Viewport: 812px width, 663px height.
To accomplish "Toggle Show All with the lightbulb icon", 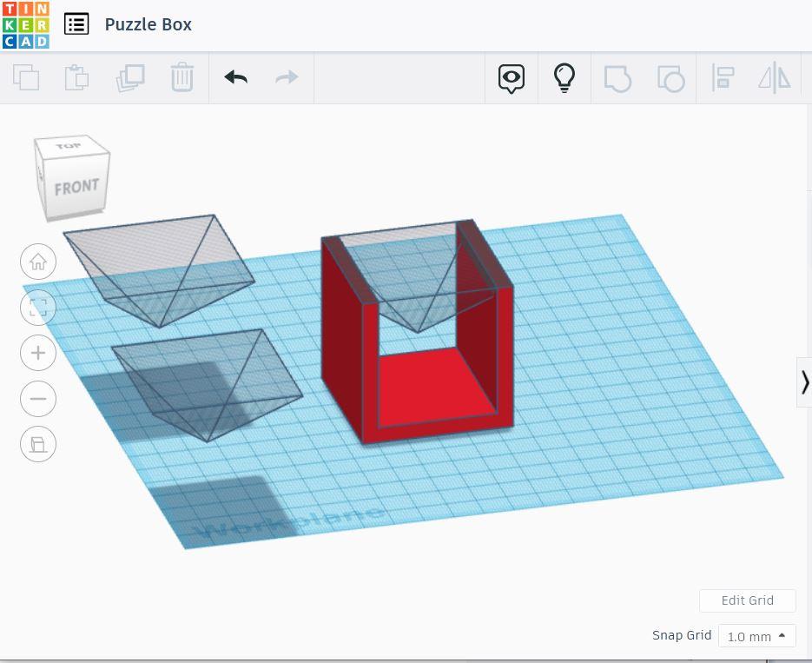I will click(564, 77).
